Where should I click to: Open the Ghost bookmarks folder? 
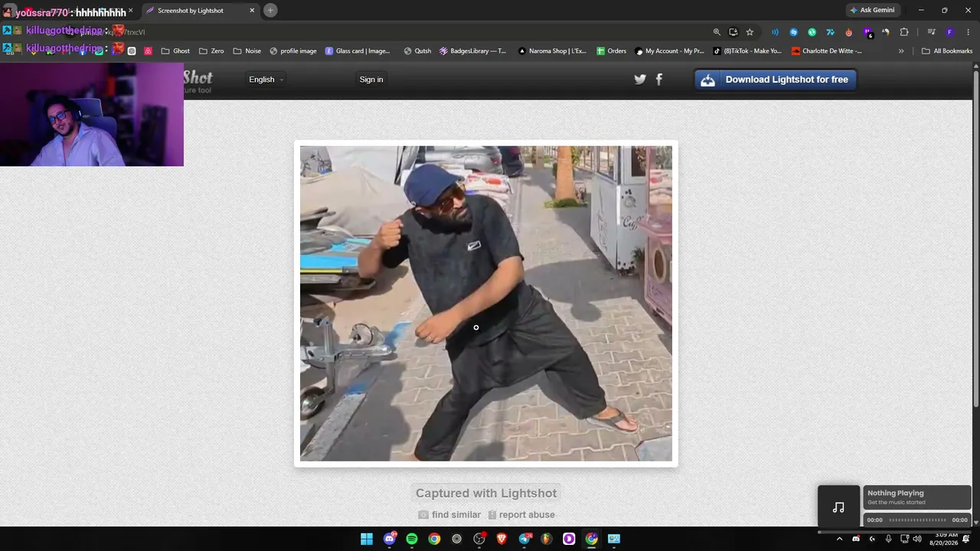pos(175,51)
